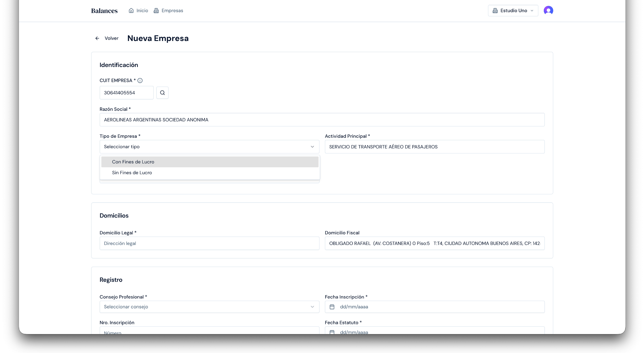Click the CUIT info circle icon
Viewport: 644px width, 353px height.
click(x=140, y=80)
